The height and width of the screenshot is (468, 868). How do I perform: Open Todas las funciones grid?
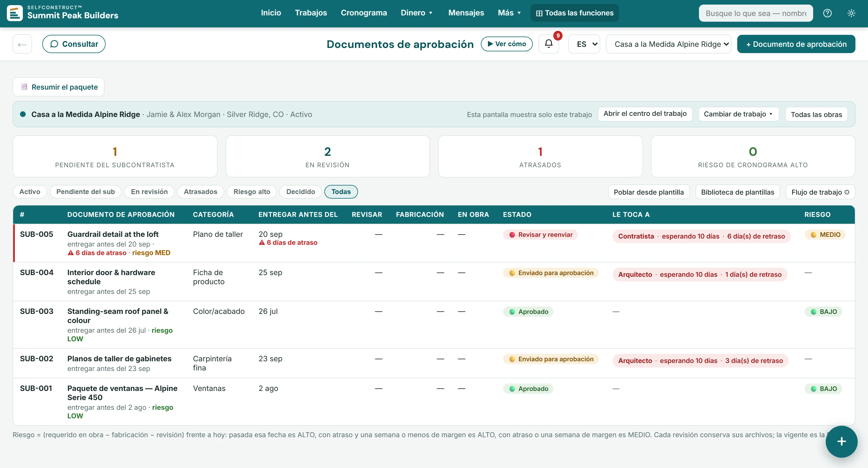click(x=574, y=13)
